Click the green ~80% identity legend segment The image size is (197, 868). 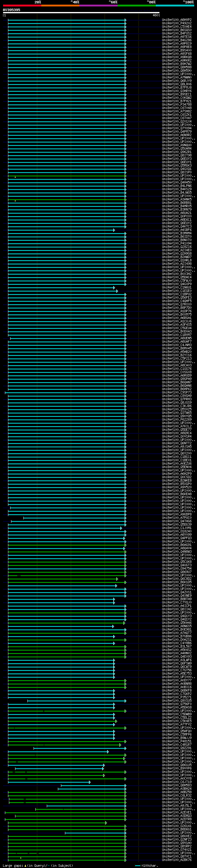[137, 6]
